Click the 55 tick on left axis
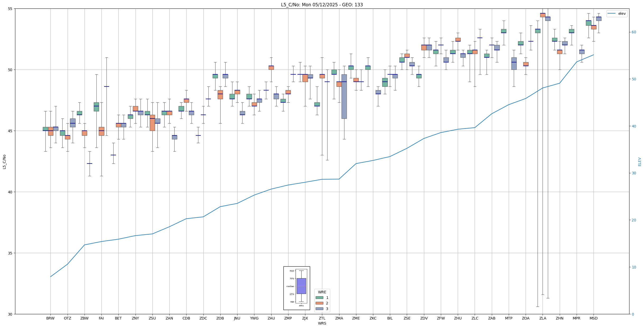Viewport: 644px width, 328px height. [10, 9]
